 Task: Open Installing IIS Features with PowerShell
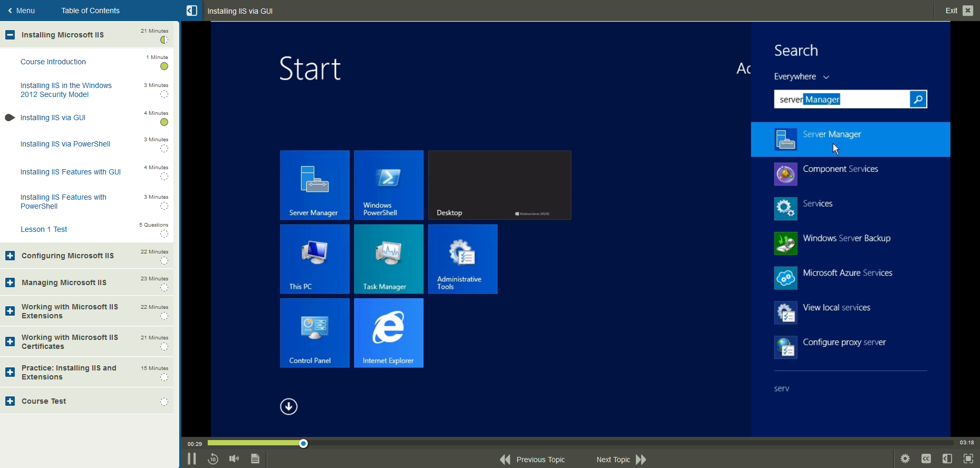pos(63,202)
